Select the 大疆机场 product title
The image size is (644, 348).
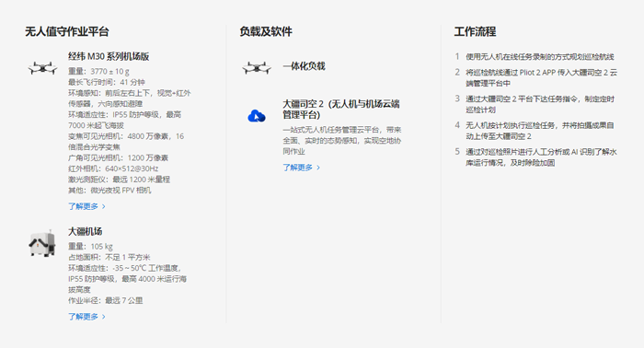[85, 231]
